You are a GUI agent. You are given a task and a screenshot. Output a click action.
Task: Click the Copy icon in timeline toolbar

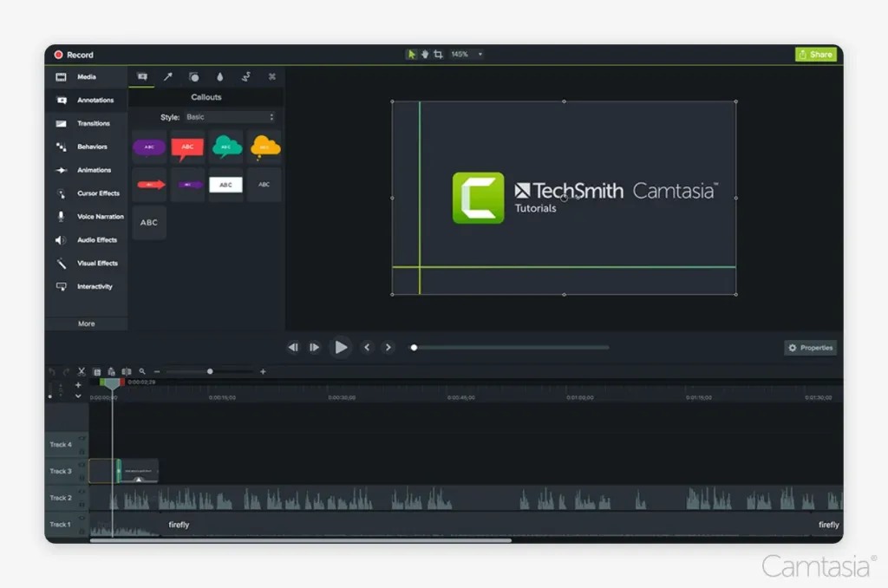coord(97,371)
